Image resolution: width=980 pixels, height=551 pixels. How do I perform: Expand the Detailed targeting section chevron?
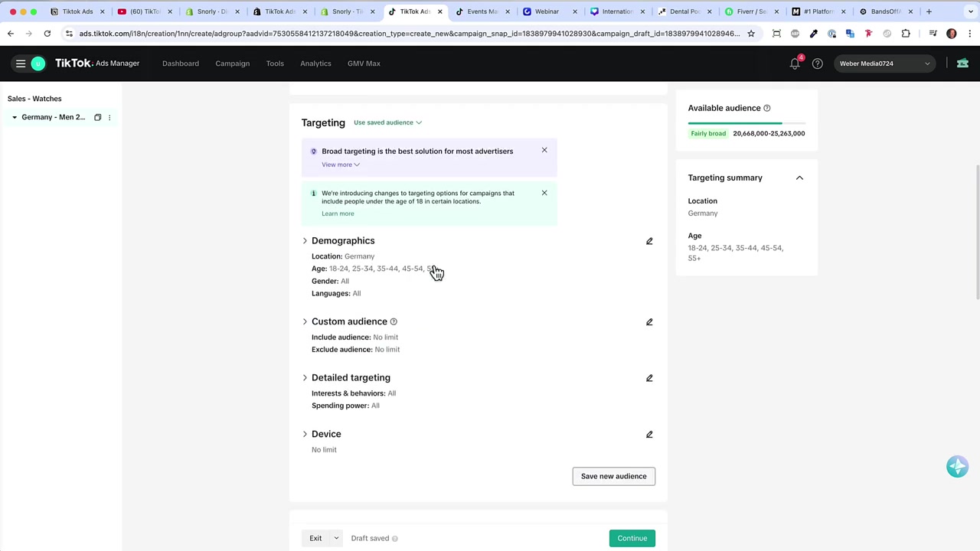pyautogui.click(x=305, y=378)
